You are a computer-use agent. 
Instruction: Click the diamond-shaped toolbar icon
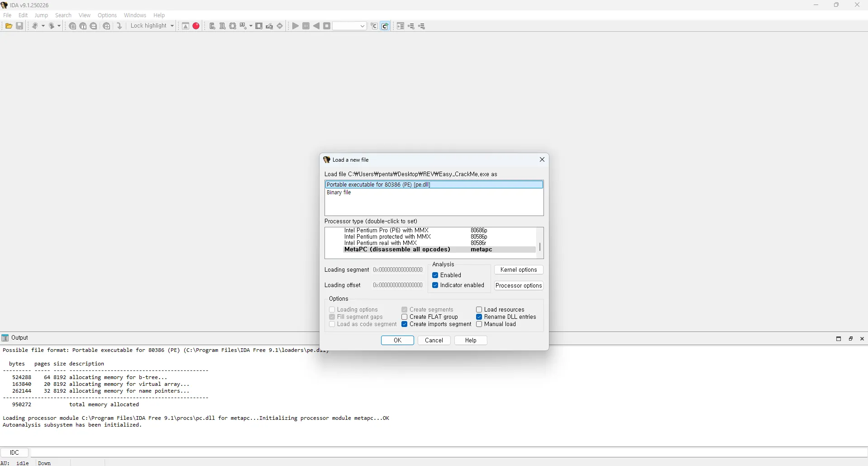pos(280,26)
